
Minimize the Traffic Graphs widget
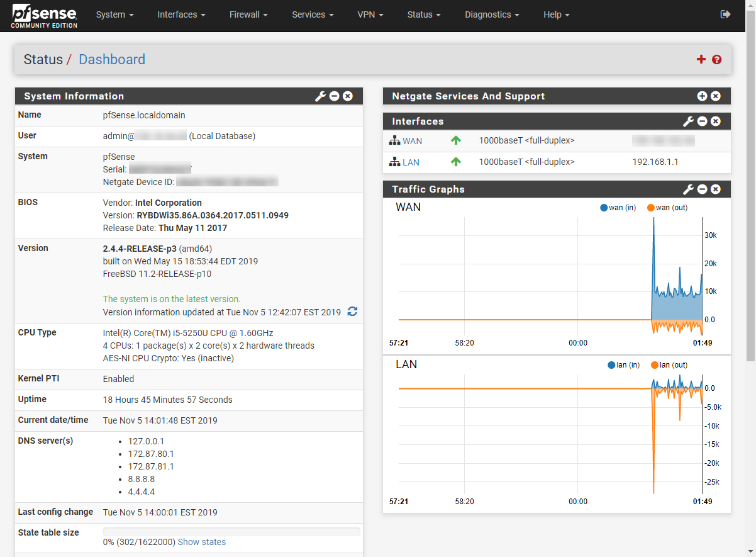tap(703, 189)
